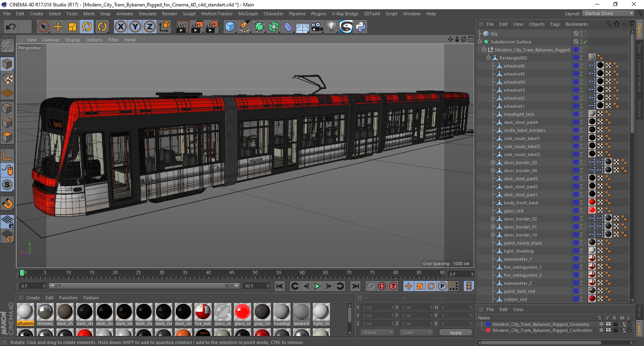Click the record active objects button
644x346 pixels.
[x=371, y=286]
